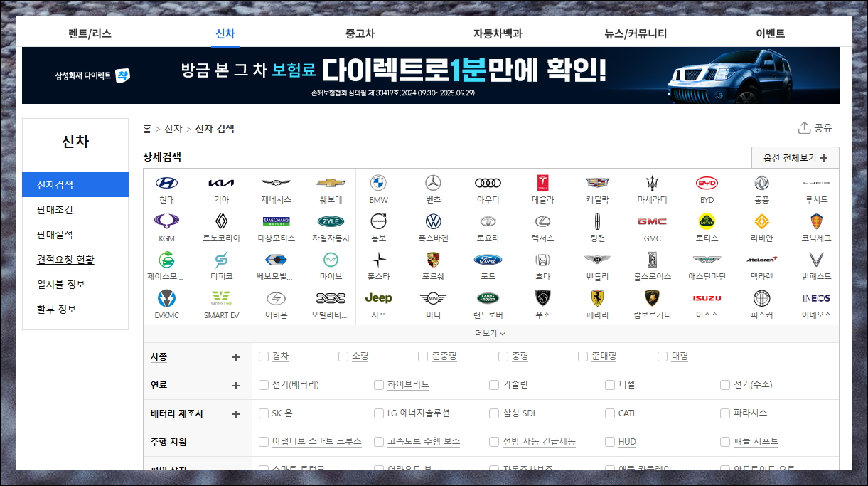Tick the HUD driving support checkbox

click(x=610, y=441)
